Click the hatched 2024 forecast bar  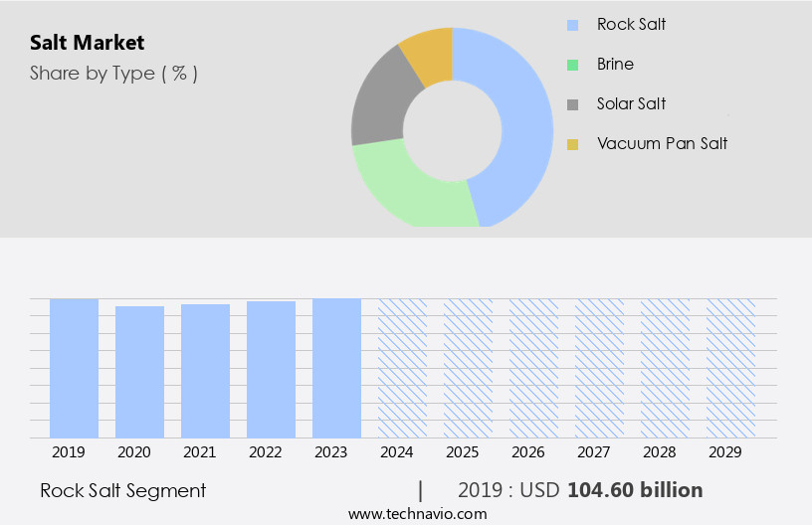[x=402, y=368]
